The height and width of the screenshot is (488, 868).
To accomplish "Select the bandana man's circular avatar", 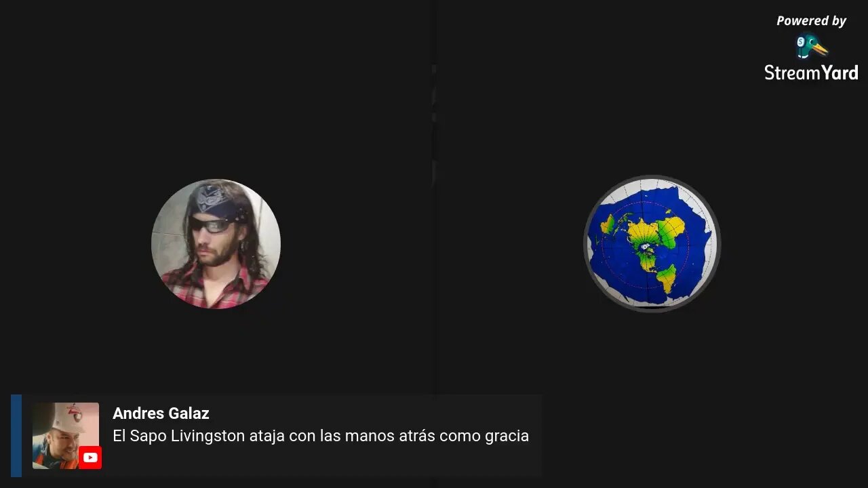I will pyautogui.click(x=216, y=243).
